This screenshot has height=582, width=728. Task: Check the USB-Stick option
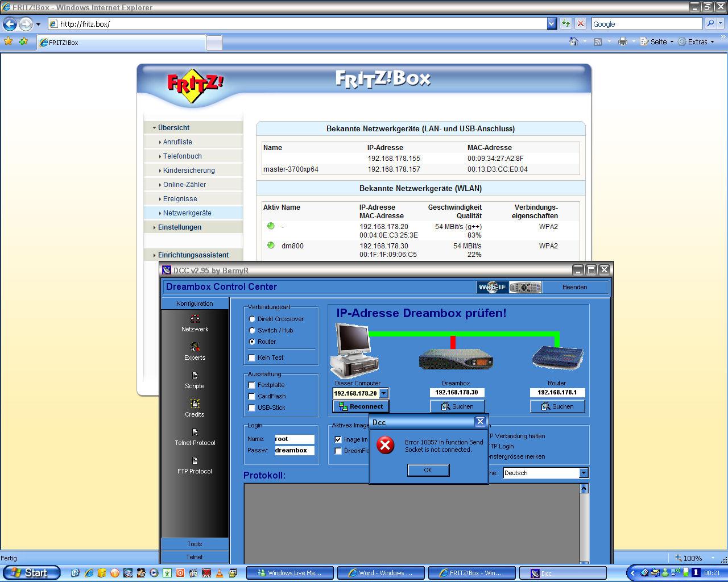[252, 408]
